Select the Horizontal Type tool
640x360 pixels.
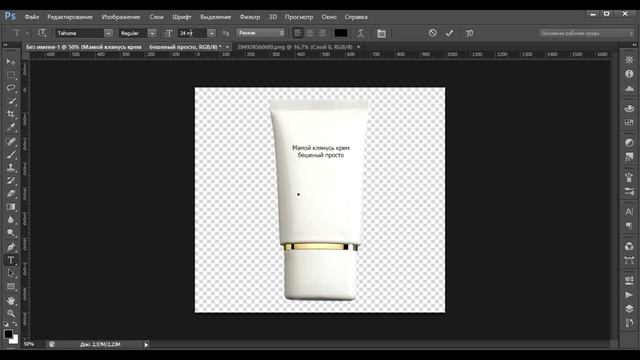(x=11, y=260)
